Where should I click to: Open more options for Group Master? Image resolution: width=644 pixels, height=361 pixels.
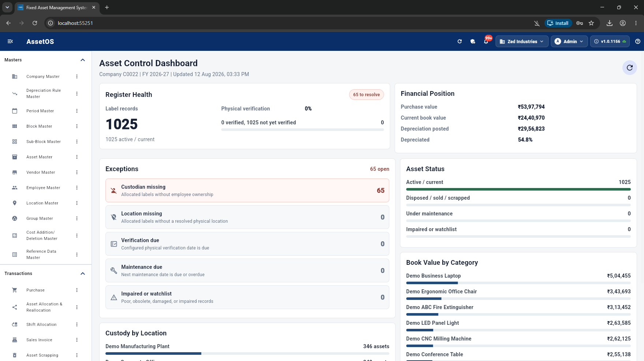pos(77,218)
